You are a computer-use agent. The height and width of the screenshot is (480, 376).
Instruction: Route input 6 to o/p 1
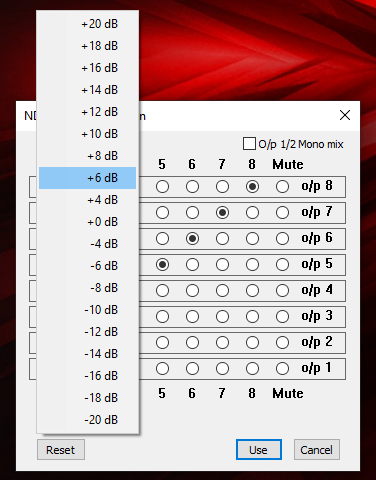192,369
